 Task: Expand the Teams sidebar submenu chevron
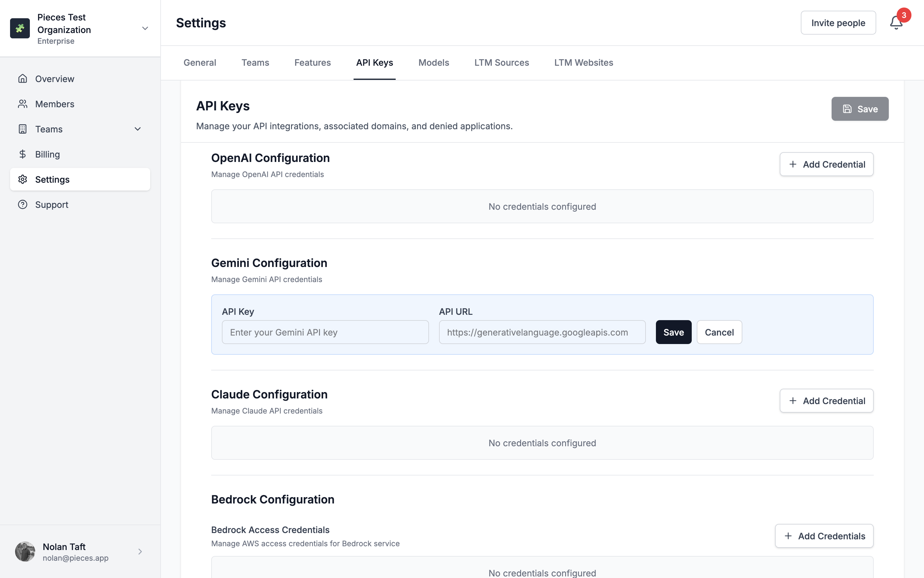138,129
